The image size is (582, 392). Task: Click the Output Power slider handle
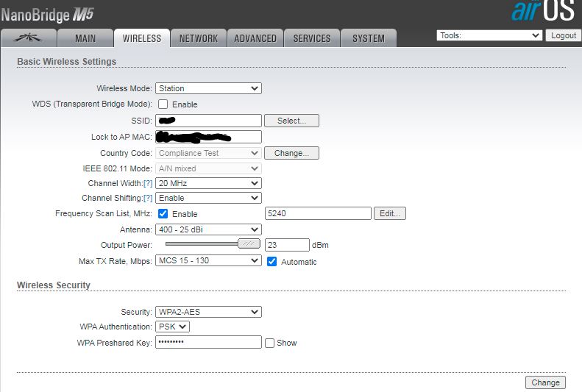tap(250, 244)
